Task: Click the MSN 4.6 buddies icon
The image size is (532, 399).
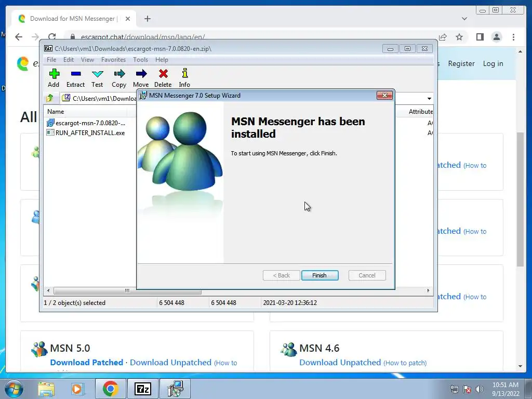Action: 289,349
